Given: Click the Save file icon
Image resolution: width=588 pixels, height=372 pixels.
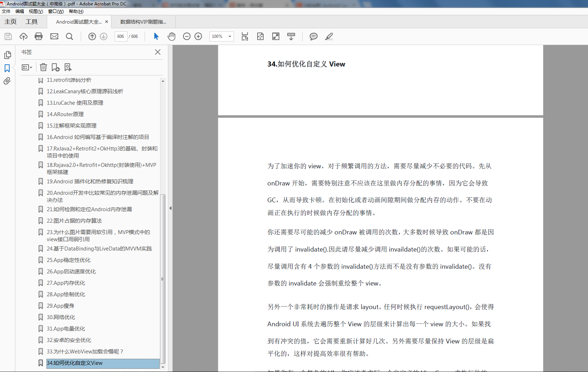Looking at the screenshot, I should [8, 36].
